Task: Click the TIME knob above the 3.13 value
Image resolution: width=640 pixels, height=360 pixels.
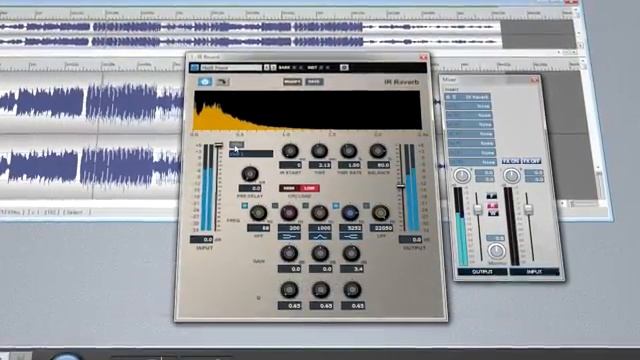Action: (320, 151)
